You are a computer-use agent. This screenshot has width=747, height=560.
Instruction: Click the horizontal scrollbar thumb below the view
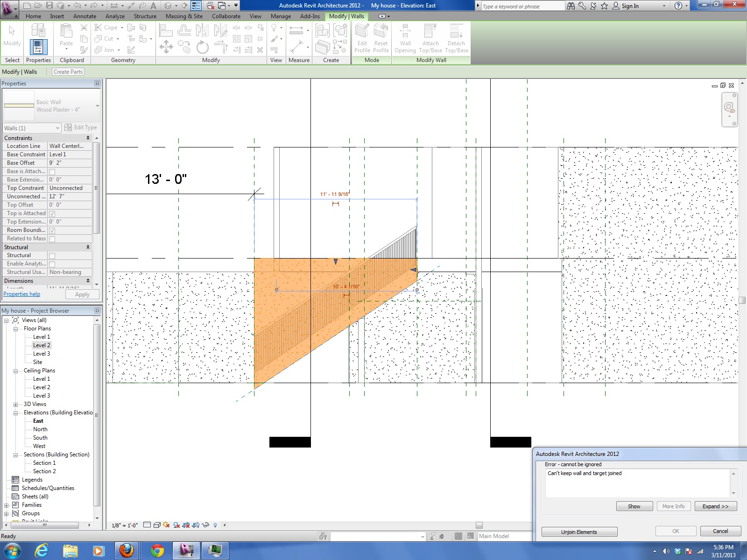tap(479, 525)
